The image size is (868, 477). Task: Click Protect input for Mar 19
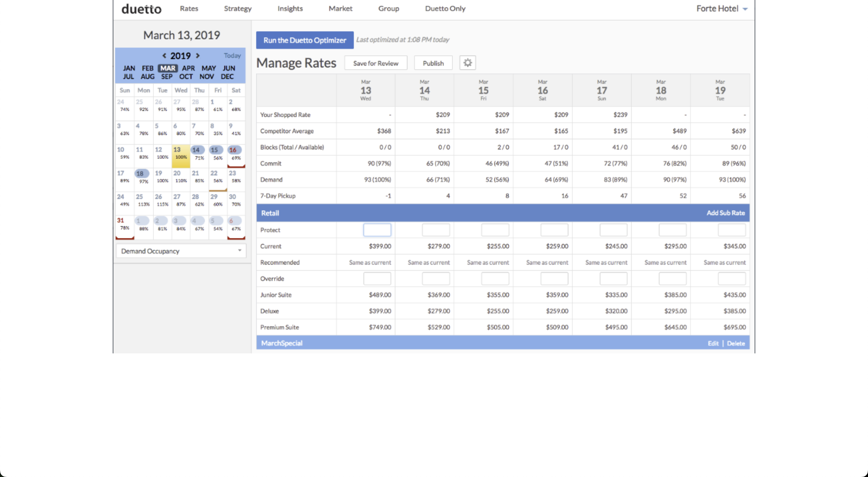click(732, 230)
